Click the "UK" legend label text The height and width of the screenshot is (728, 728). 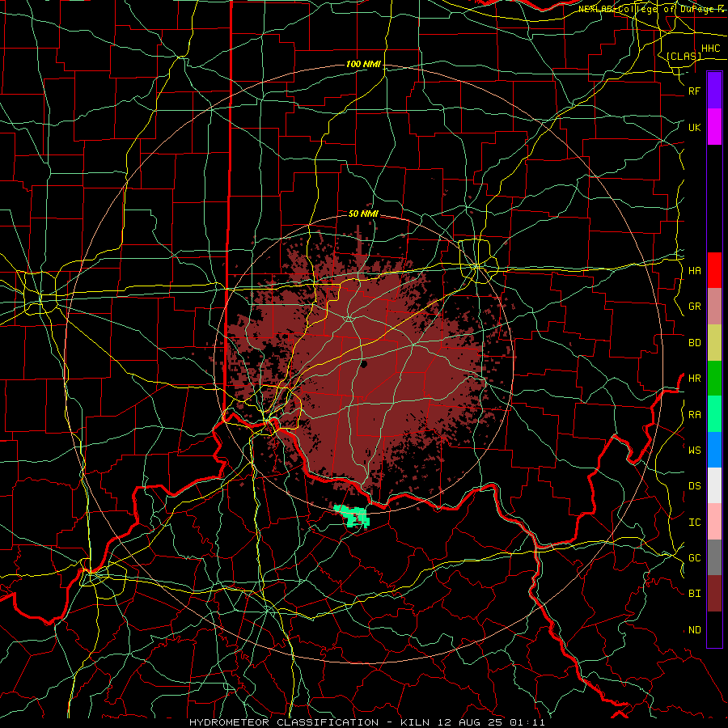[694, 127]
